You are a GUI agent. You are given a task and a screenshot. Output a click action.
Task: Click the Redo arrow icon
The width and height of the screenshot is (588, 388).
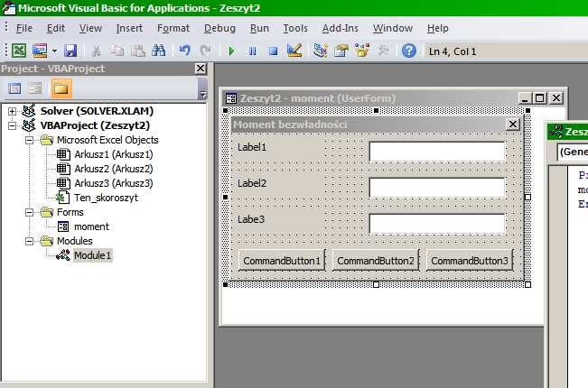tap(206, 51)
